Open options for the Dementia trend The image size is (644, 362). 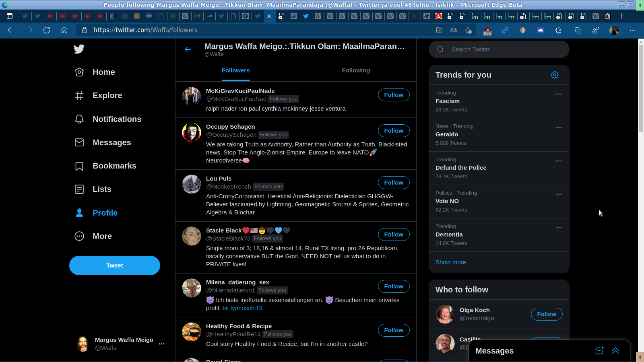(x=559, y=228)
